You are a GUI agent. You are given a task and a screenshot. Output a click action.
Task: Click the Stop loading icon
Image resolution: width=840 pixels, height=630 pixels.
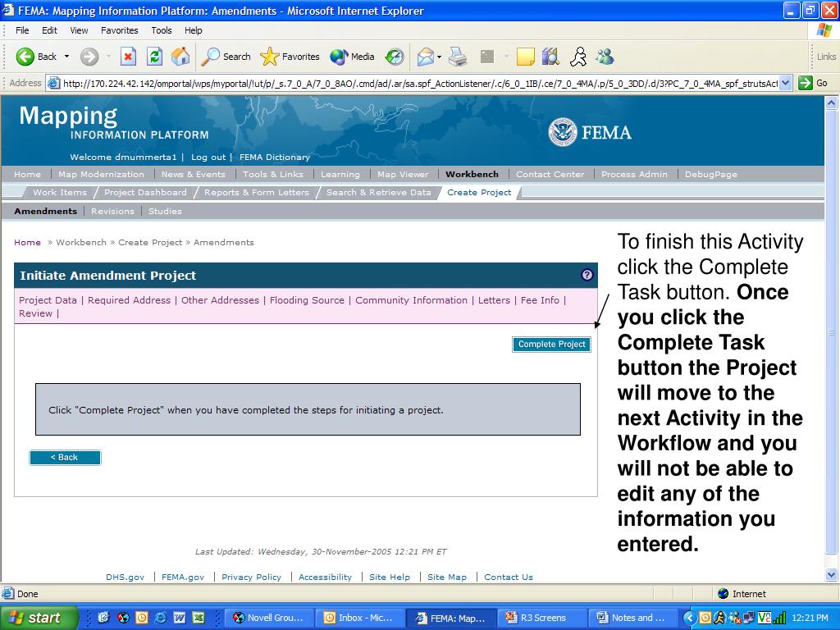[x=128, y=57]
